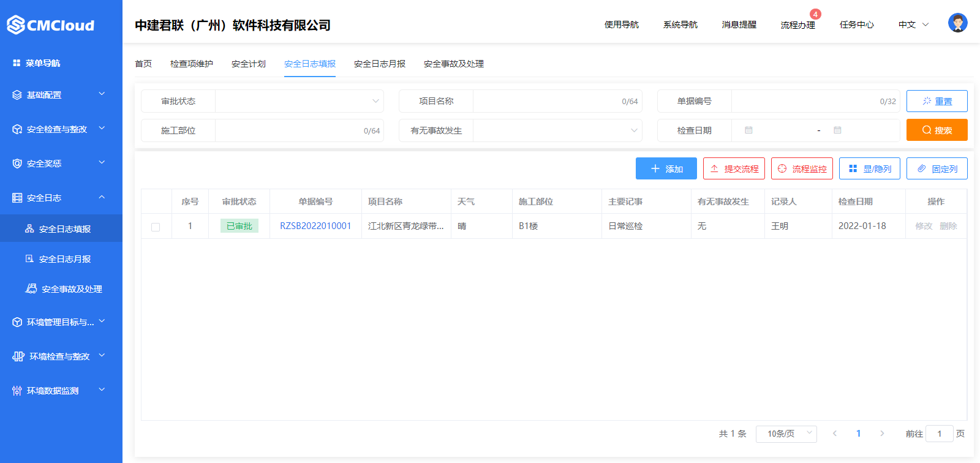Focus the 单据编号 input field

[x=816, y=101]
